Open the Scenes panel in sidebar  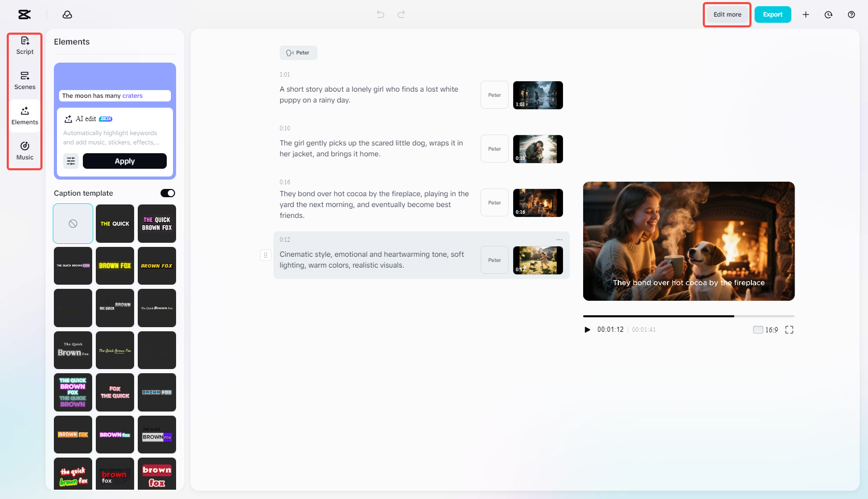click(24, 80)
